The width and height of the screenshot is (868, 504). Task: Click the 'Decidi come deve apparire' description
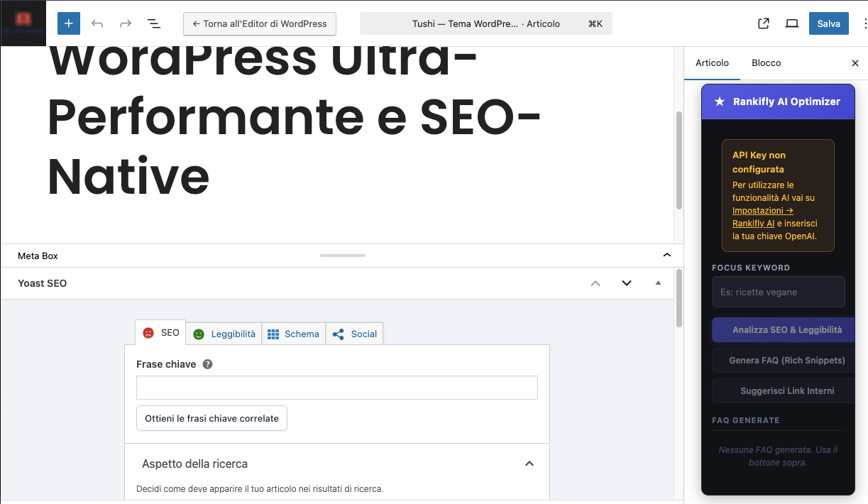pos(260,489)
